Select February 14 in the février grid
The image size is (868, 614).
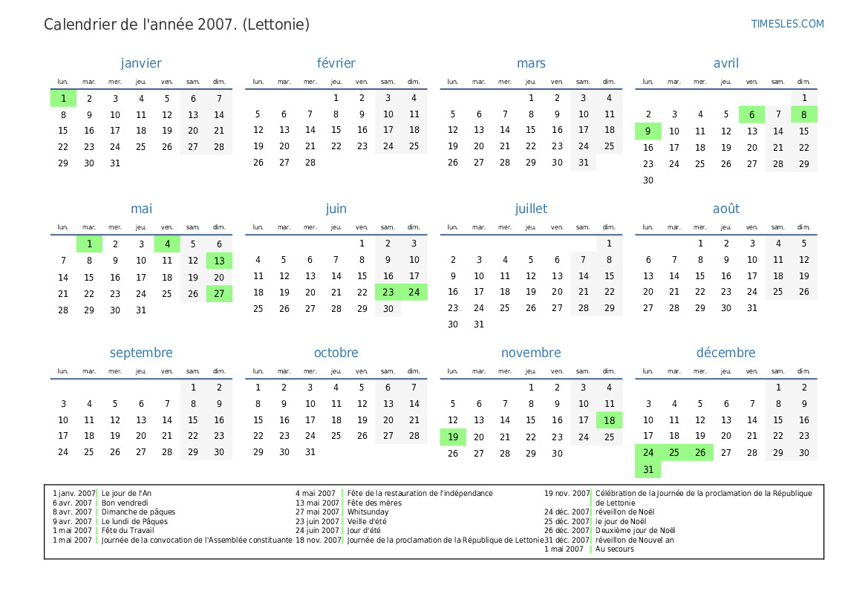(x=310, y=131)
